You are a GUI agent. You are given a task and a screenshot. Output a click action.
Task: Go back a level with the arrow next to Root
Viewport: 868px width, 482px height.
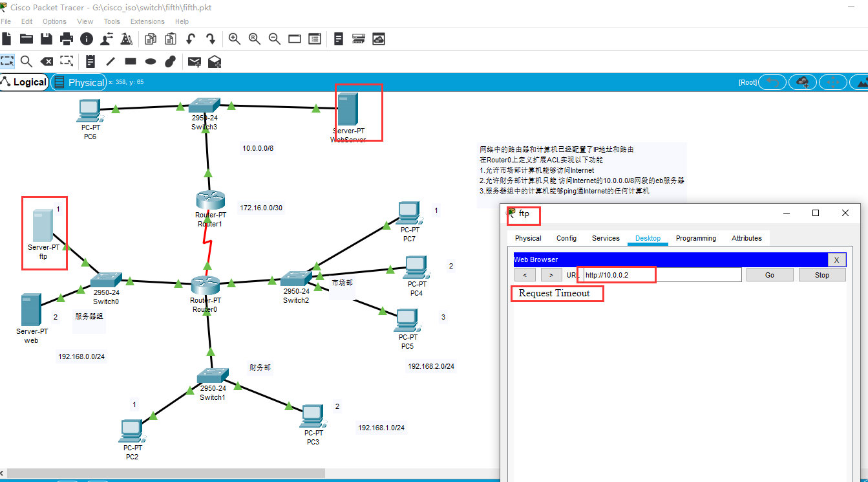coord(772,82)
